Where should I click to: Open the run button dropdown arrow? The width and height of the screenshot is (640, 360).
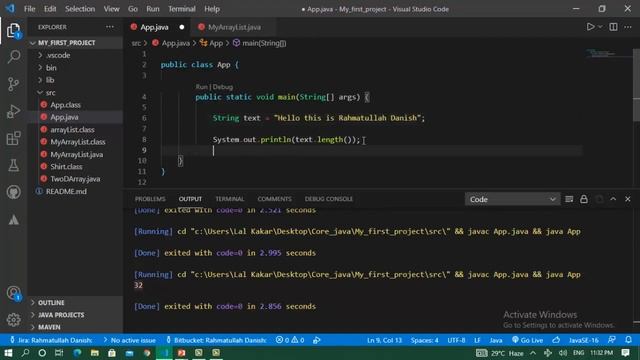pyautogui.click(x=600, y=27)
